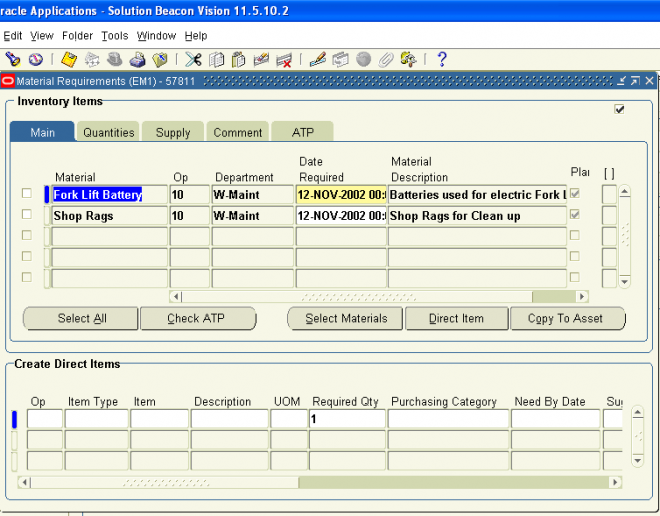
Task: Toggle the checkbox in the Inventory Items header
Action: (619, 109)
